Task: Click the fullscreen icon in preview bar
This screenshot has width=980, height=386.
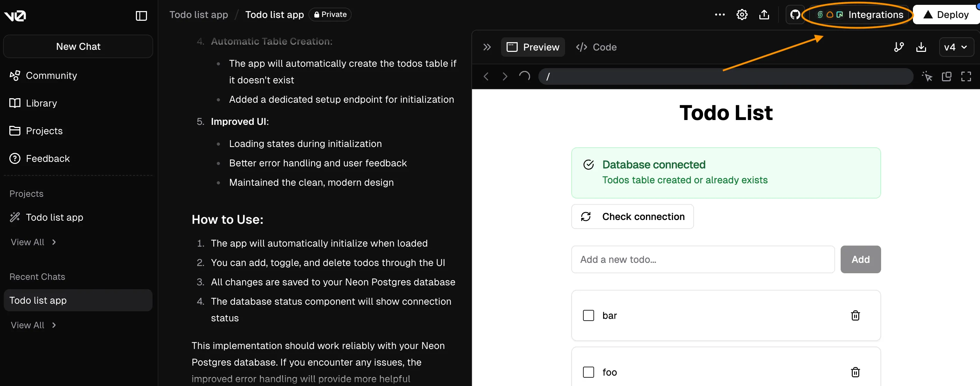Action: [966, 76]
